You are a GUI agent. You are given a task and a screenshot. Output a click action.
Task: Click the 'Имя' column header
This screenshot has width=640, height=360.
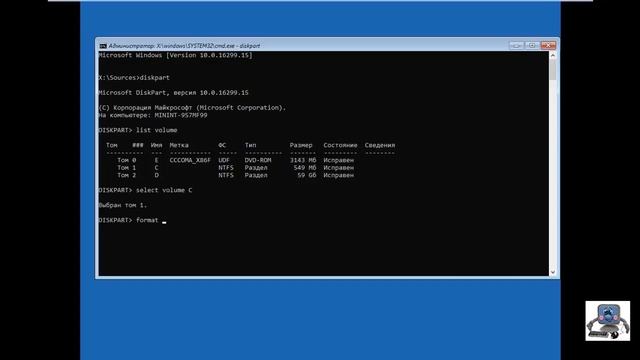pyautogui.click(x=156, y=145)
